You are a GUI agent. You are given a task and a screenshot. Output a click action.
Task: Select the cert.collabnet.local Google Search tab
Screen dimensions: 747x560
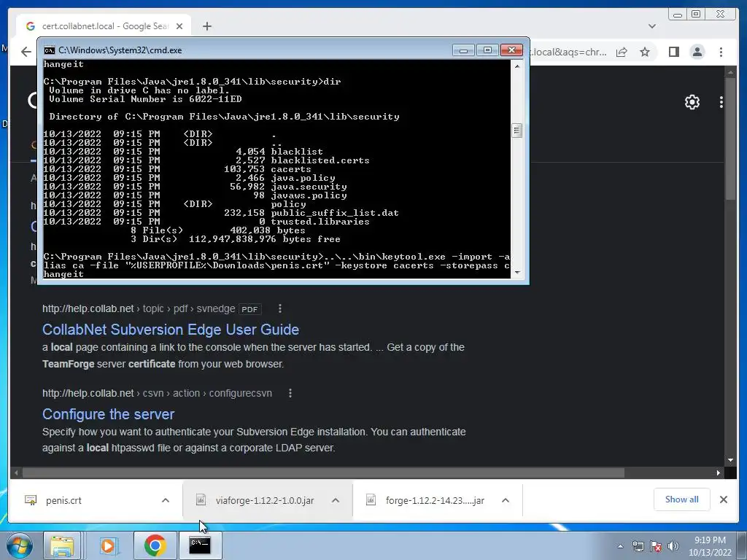coord(104,26)
